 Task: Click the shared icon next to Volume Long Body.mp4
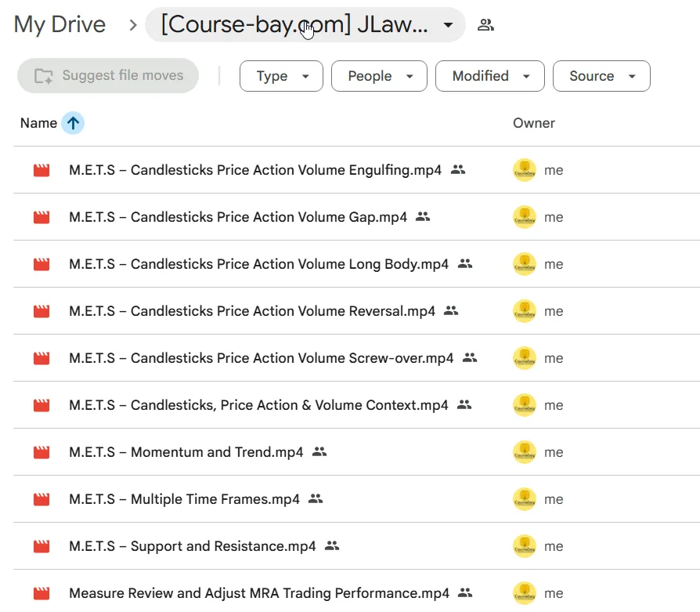click(465, 263)
